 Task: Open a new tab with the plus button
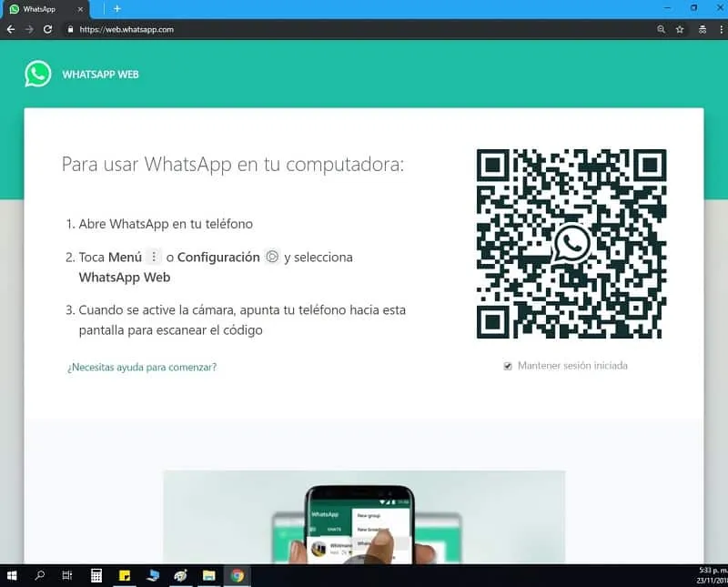[116, 9]
